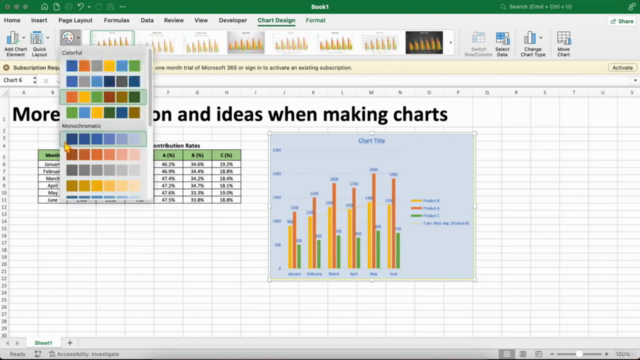
Task: Dismiss the Subscription Required notice with its X icon
Action: pos(6,68)
